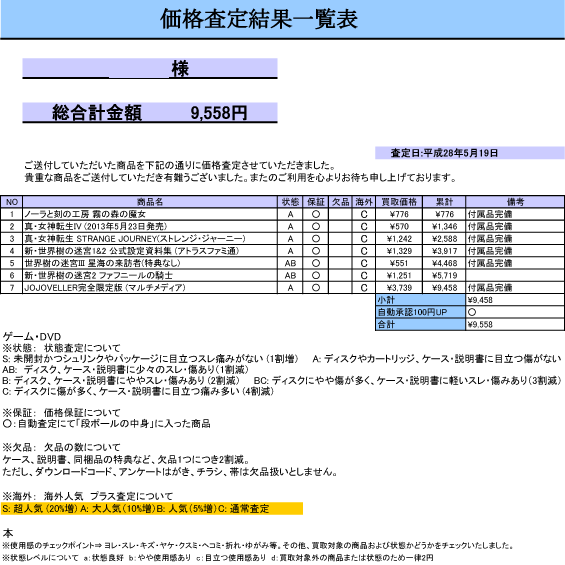This screenshot has height=565, width=565.
Task: Click the ※状態: 状態査定について heading
Action: [x=61, y=348]
